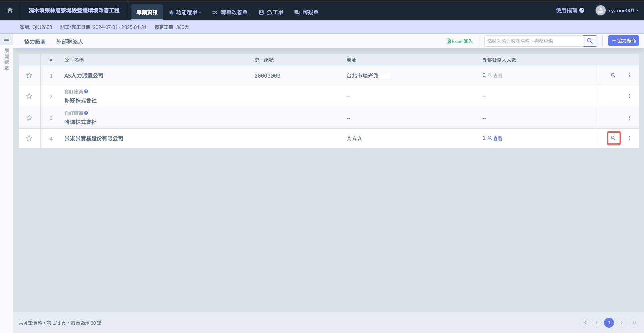Click the ＋協力廠商 add button
Screen dimensions: 644x333
[x=623, y=41]
